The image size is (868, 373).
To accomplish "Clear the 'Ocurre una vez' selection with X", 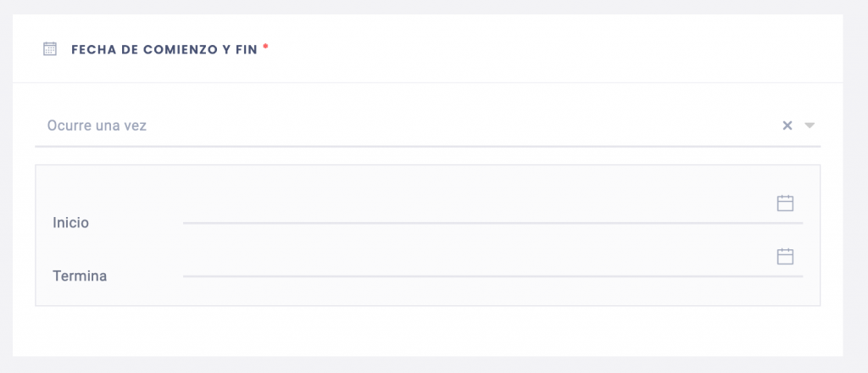I will 787,125.
